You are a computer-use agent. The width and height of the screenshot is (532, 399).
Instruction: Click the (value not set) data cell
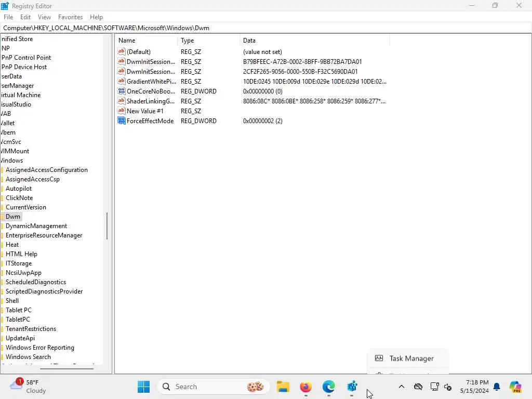(x=262, y=52)
